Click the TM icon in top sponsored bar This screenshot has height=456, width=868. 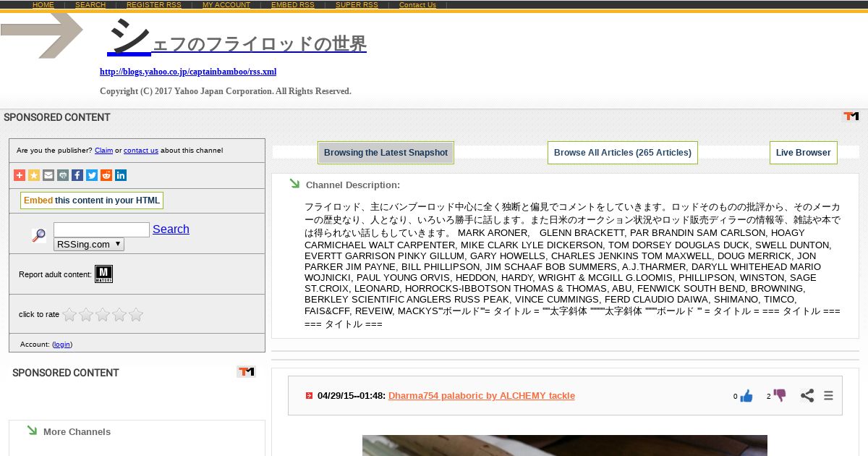[851, 117]
